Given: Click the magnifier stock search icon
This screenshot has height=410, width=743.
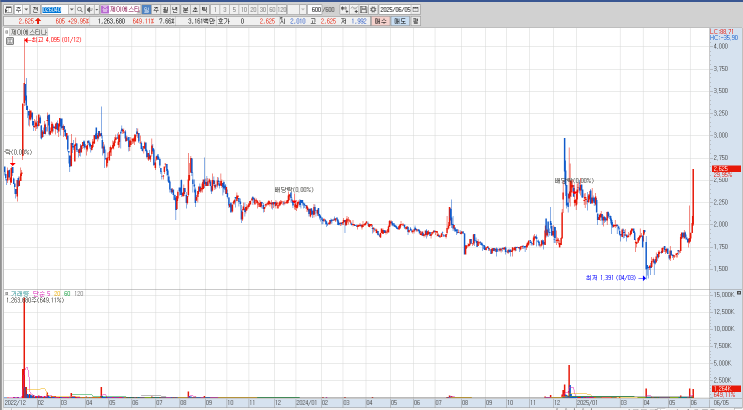Looking at the screenshot, I should coord(80,9).
